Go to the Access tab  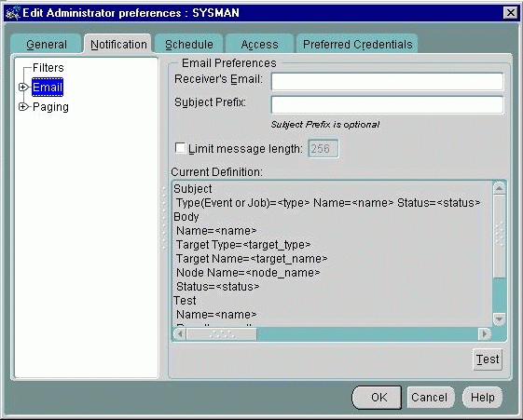(259, 44)
